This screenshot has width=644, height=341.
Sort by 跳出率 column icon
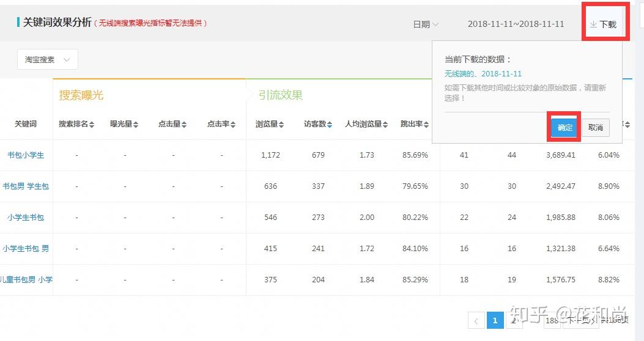(426, 125)
